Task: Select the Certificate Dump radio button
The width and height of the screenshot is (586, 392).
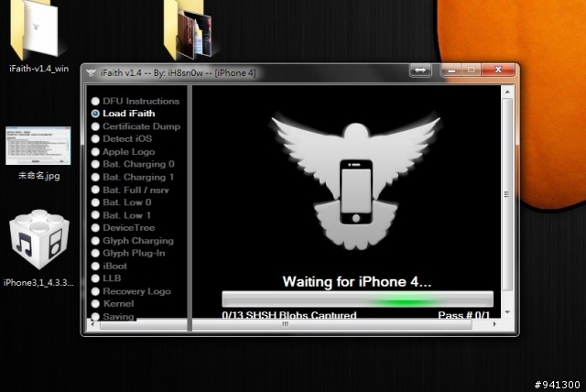Action: point(95,126)
